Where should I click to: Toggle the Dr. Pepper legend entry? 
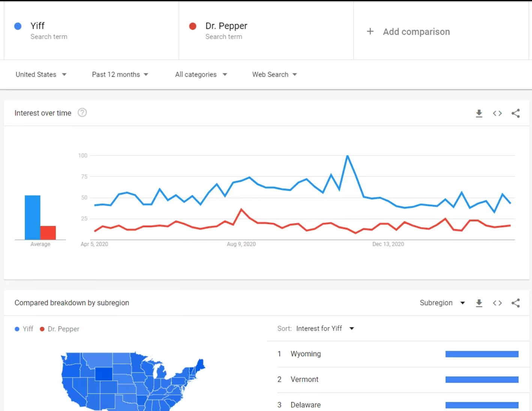[60, 329]
